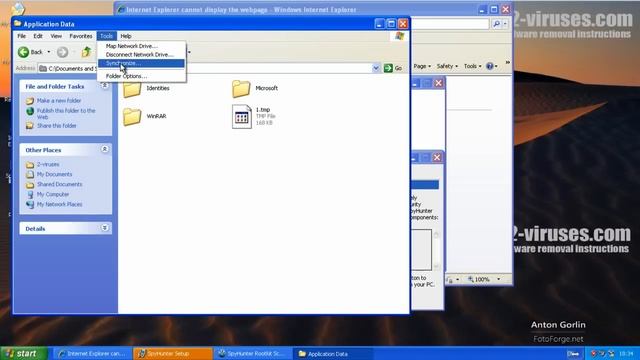Choose Map Network Drive from Tools menu
This screenshot has height=360, width=640.
tap(141, 46)
